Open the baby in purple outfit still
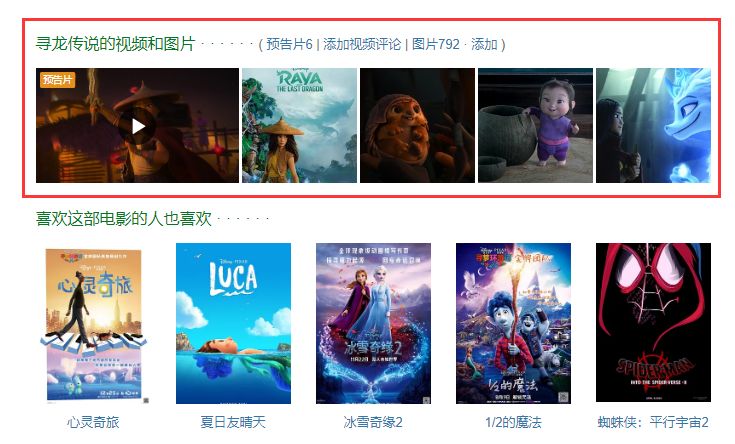The width and height of the screenshot is (735, 444). (535, 126)
